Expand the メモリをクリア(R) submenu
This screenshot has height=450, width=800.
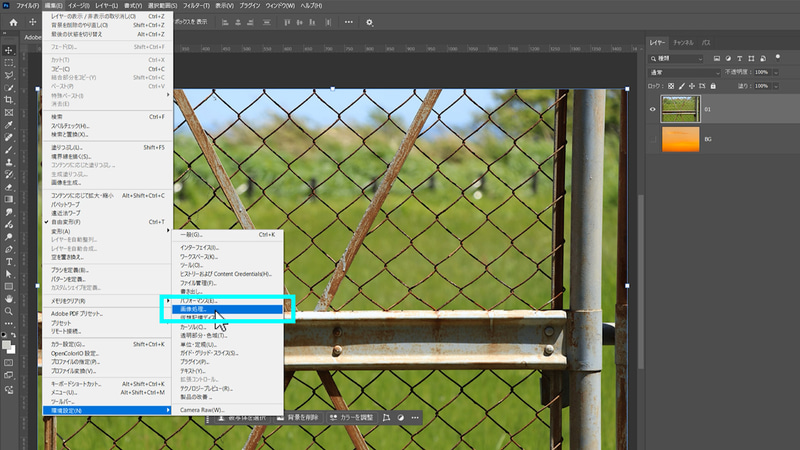[107, 301]
